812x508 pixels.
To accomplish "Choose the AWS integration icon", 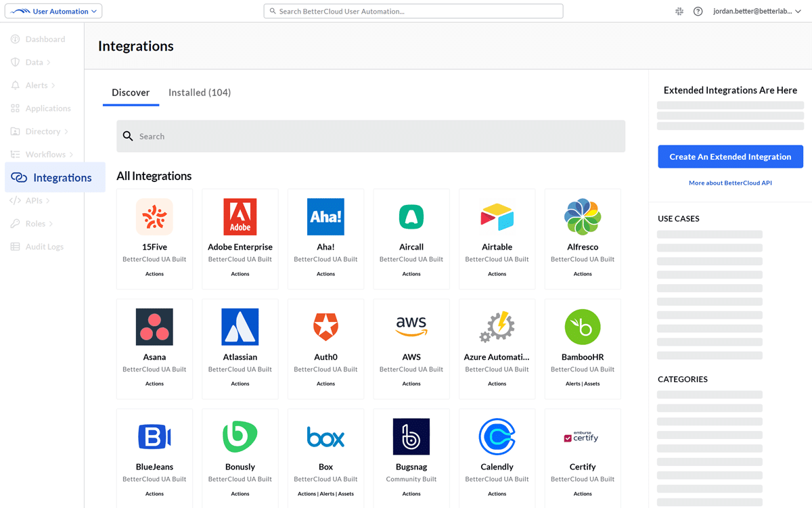I will (x=411, y=327).
